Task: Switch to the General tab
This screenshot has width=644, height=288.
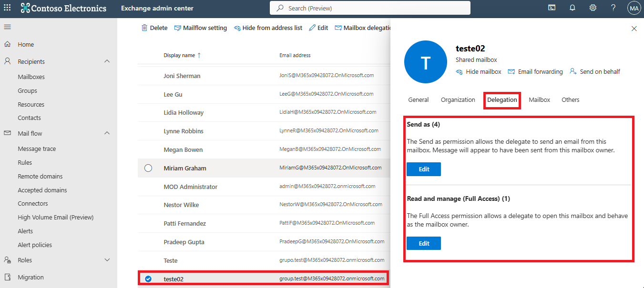Action: click(x=418, y=100)
